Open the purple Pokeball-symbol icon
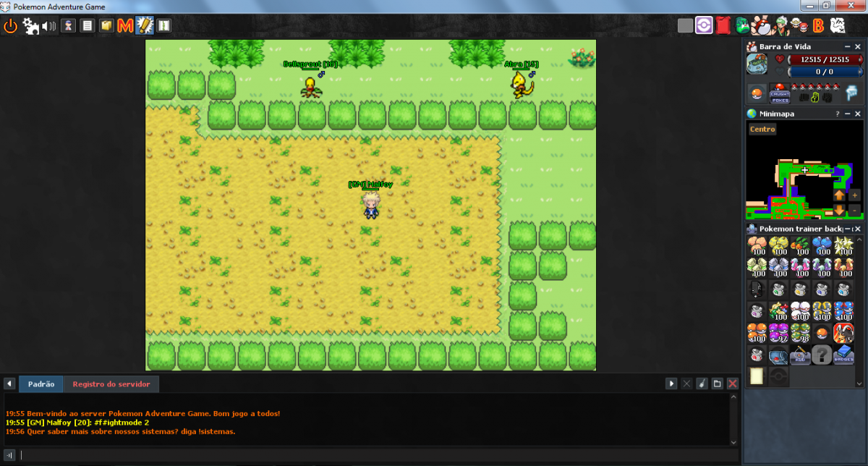The width and height of the screenshot is (868, 466). click(705, 26)
